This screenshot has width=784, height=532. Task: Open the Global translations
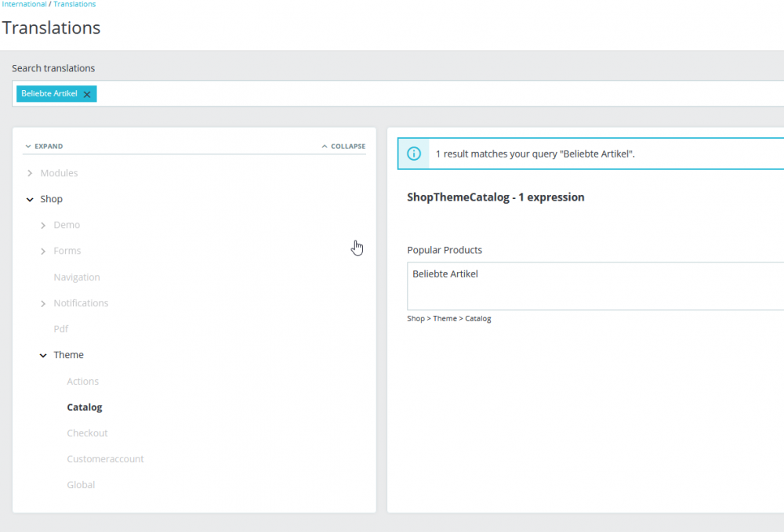(81, 485)
